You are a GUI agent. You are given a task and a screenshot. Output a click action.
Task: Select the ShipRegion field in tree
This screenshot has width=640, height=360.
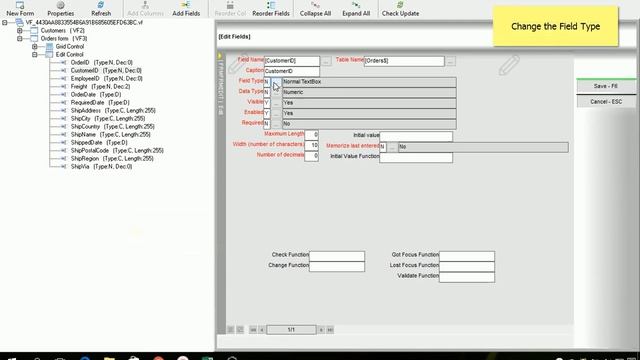[112, 158]
